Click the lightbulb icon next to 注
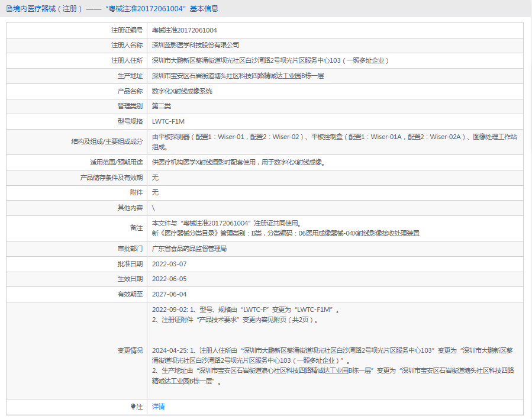 [133, 407]
